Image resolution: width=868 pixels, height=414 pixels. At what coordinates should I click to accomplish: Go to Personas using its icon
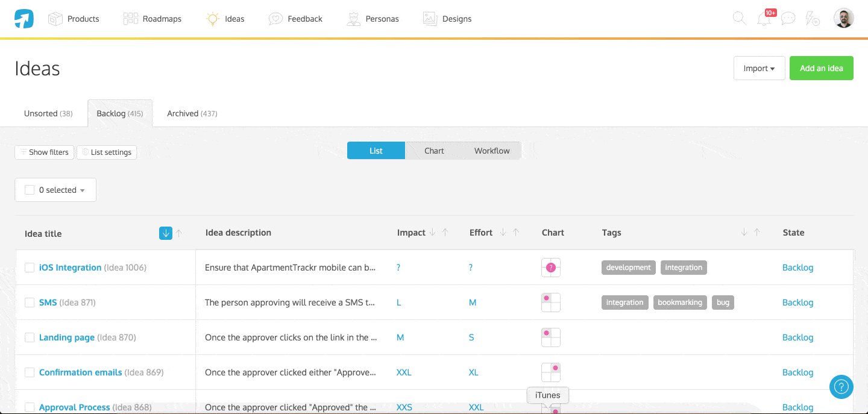tap(353, 19)
